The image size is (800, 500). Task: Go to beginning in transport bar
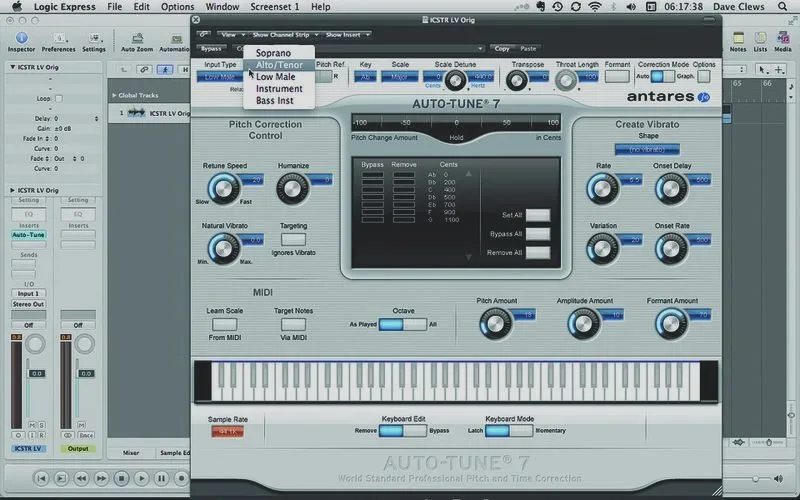point(42,478)
